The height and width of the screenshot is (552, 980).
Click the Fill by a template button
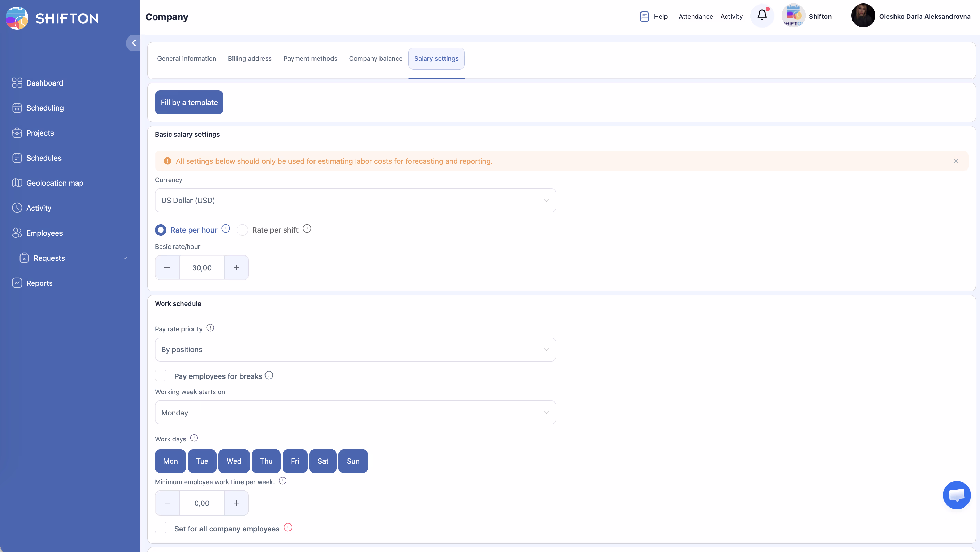point(189,102)
